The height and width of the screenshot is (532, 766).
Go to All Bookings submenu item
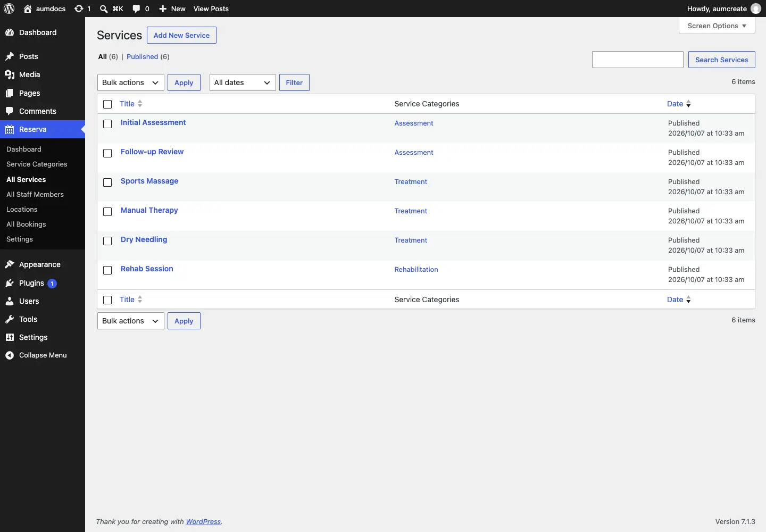pos(26,225)
